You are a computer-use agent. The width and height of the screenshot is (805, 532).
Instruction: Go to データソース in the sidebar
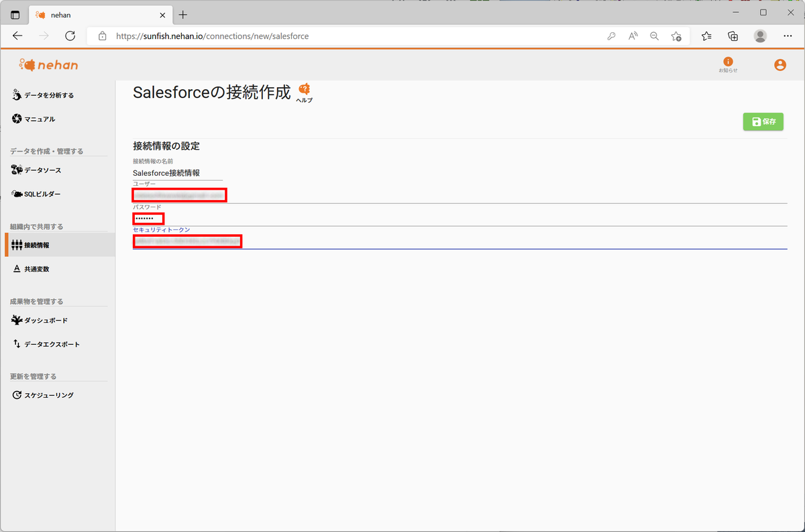click(x=37, y=170)
